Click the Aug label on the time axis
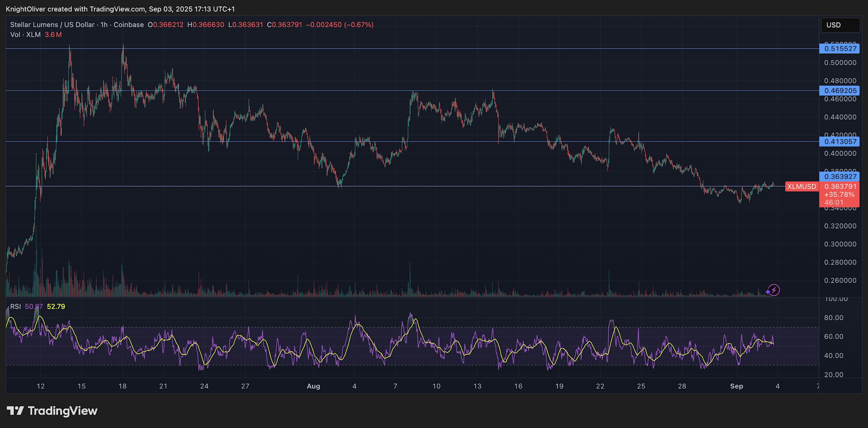The height and width of the screenshot is (428, 868). [x=313, y=386]
